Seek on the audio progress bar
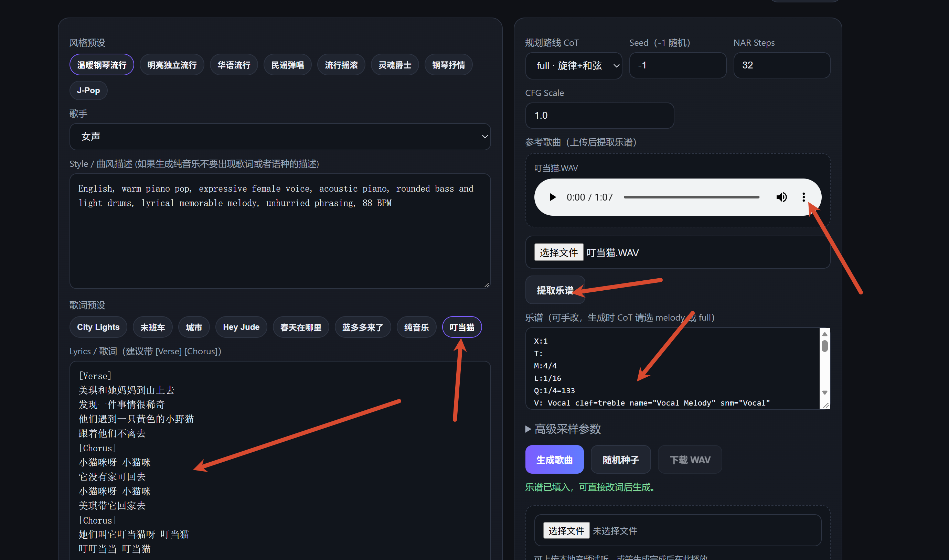This screenshot has height=560, width=949. point(691,197)
